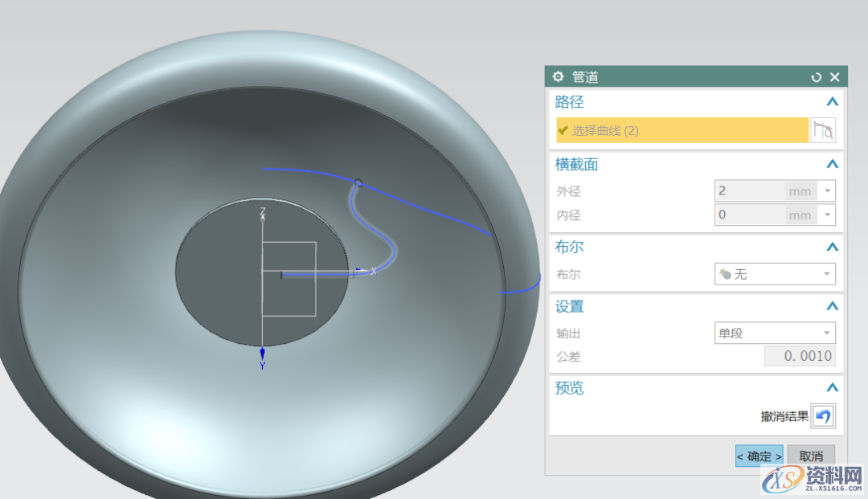The image size is (868, 499).
Task: Open the 内径 mm unit dropdown
Action: 826,215
